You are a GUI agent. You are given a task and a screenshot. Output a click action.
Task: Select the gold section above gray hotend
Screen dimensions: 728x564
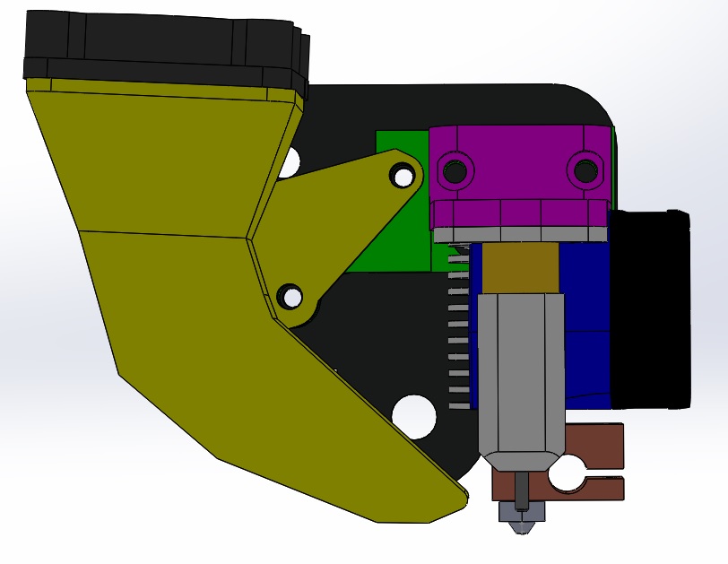521,268
